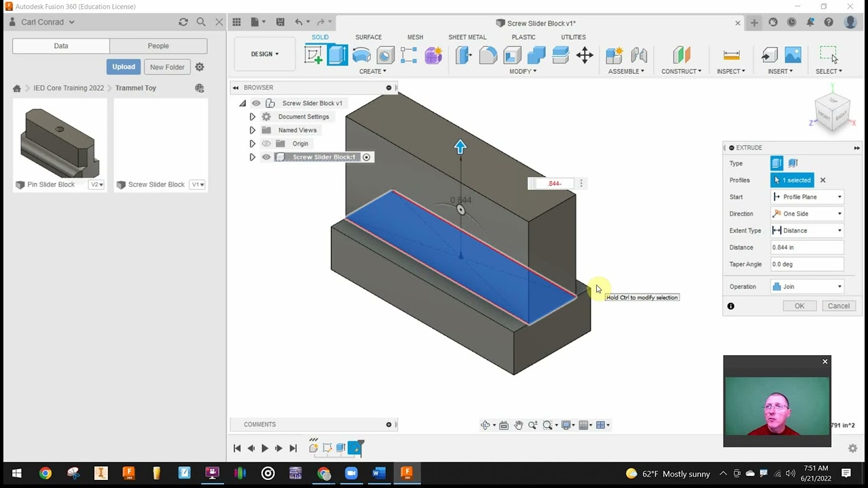Click the New Folder button

tap(167, 67)
